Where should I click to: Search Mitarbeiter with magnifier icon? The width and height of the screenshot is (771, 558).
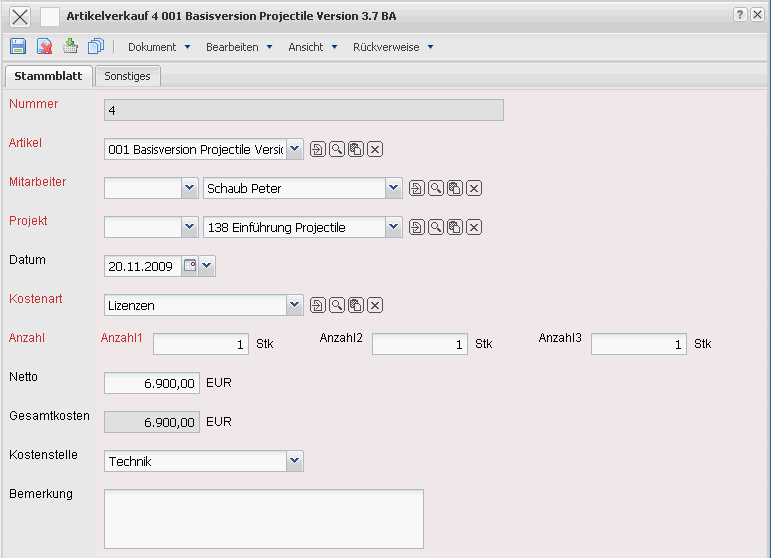click(x=436, y=188)
